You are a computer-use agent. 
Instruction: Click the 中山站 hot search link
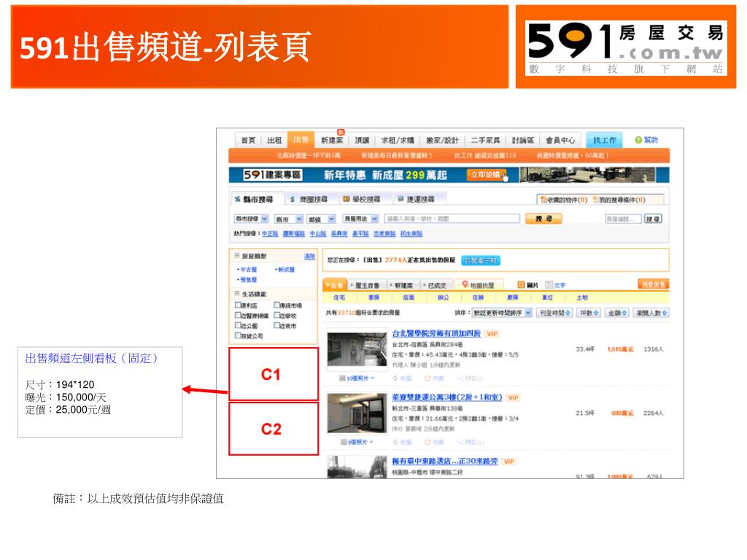318,234
